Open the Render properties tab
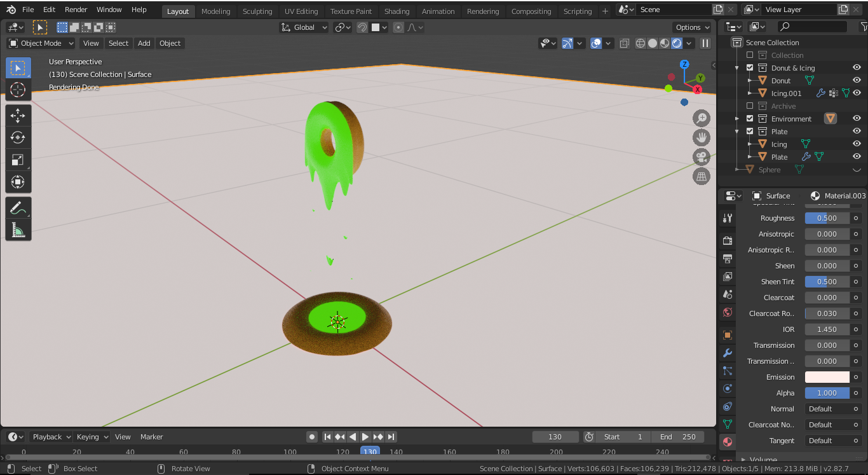The image size is (868, 475). (x=728, y=240)
